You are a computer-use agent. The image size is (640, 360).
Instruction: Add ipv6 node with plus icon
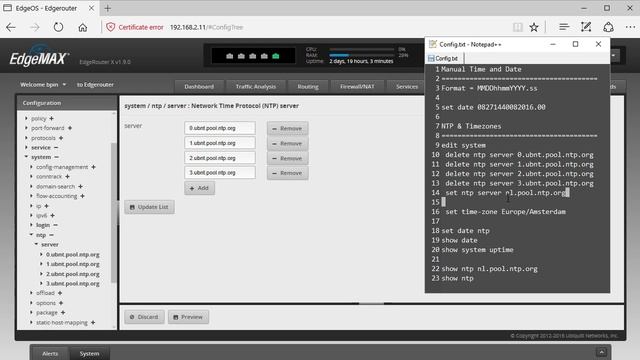pyautogui.click(x=52, y=216)
